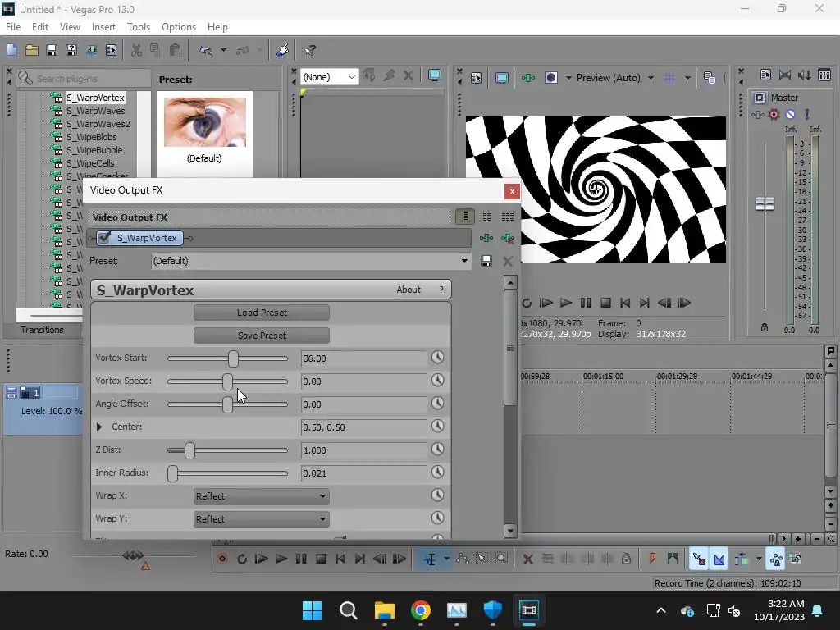Open the Edit menu

click(39, 27)
